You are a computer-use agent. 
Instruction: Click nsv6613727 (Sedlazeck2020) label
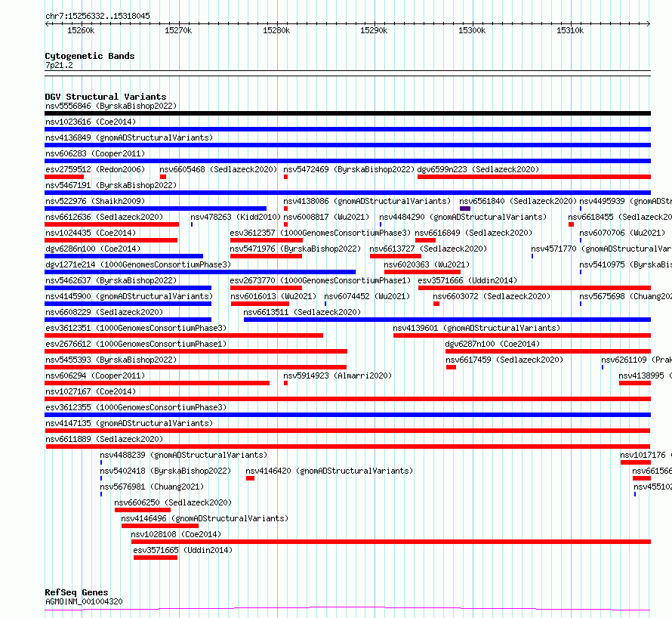[428, 249]
